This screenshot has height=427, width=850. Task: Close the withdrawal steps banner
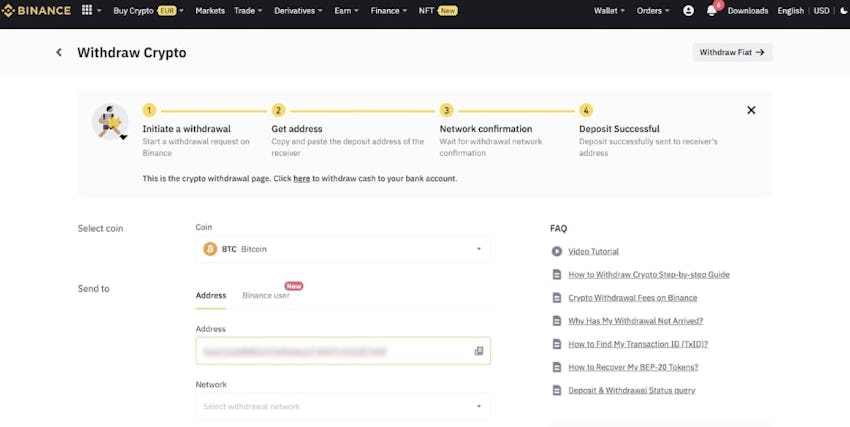751,110
